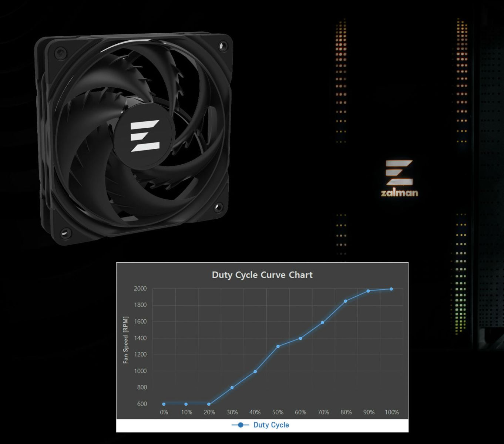Click the Duty Cycle legend marker icon

tap(241, 425)
